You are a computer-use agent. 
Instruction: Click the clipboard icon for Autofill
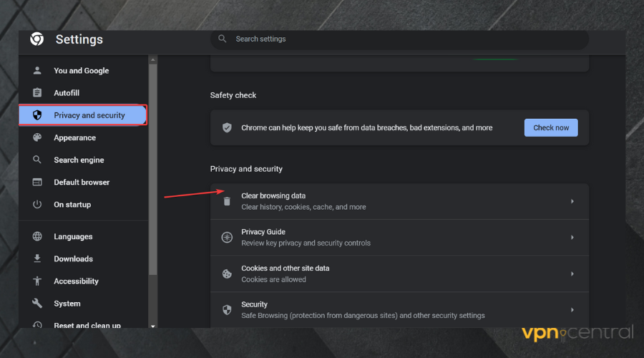[x=37, y=92]
